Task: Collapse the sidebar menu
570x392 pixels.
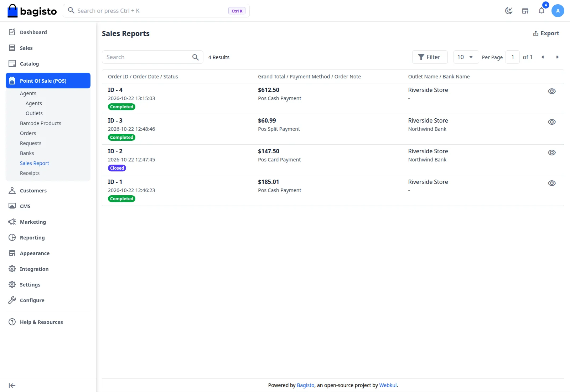Action: coord(12,386)
